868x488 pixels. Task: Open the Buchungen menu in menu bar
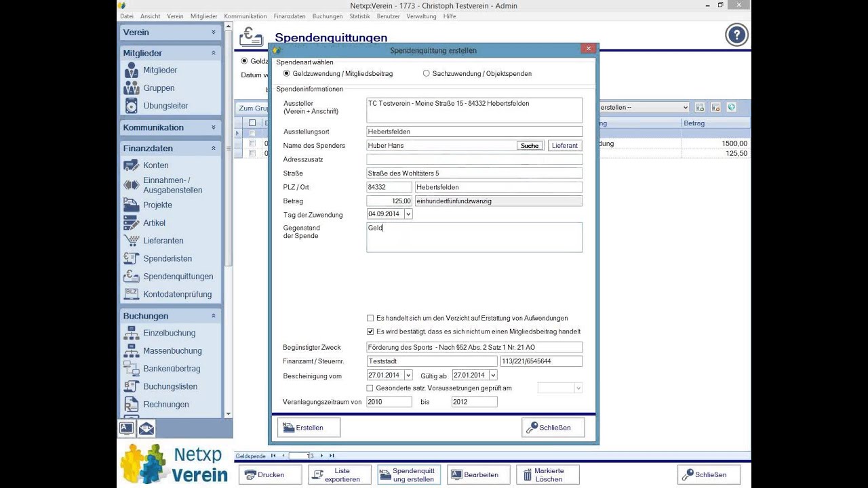[x=328, y=16]
